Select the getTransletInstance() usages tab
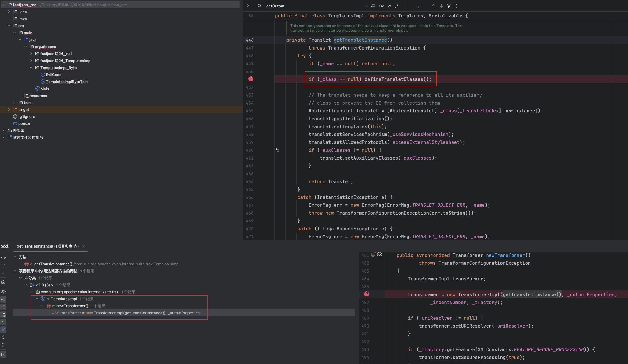The image size is (628, 364). click(x=48, y=246)
